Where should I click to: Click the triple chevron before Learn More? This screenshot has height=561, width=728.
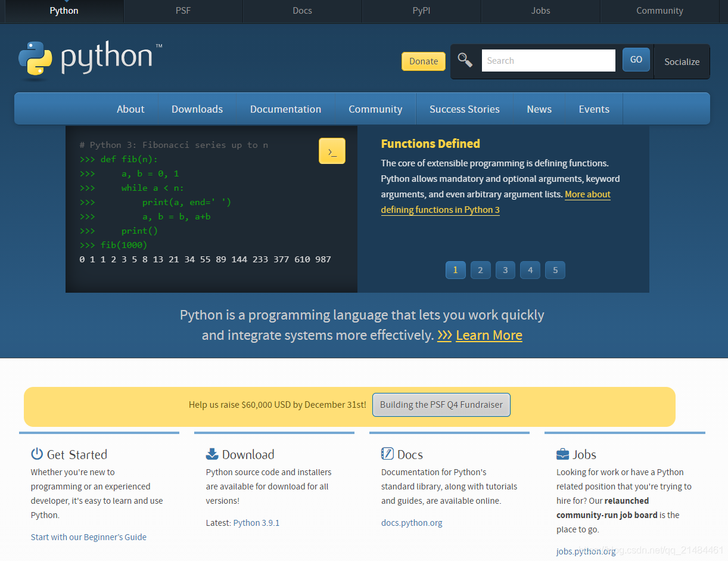(444, 335)
